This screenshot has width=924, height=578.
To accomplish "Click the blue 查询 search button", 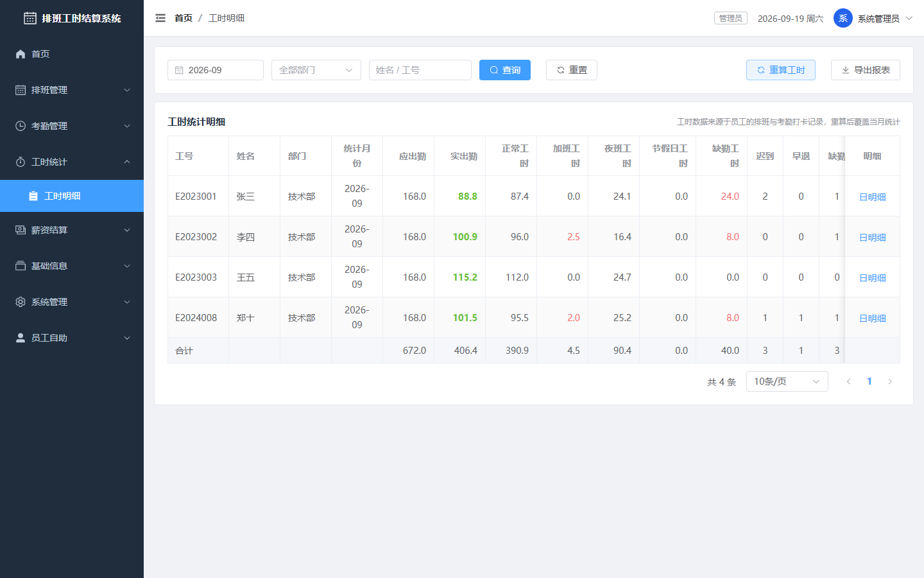I will [505, 70].
